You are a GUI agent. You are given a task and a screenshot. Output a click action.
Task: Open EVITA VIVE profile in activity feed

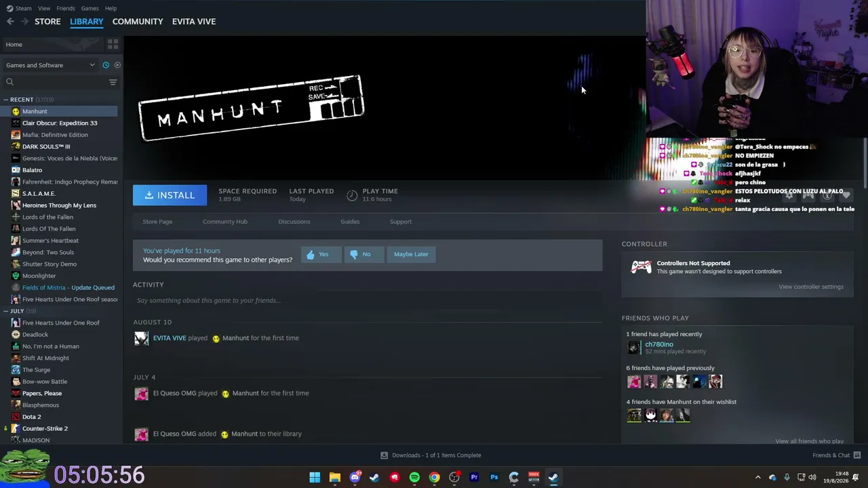point(170,338)
